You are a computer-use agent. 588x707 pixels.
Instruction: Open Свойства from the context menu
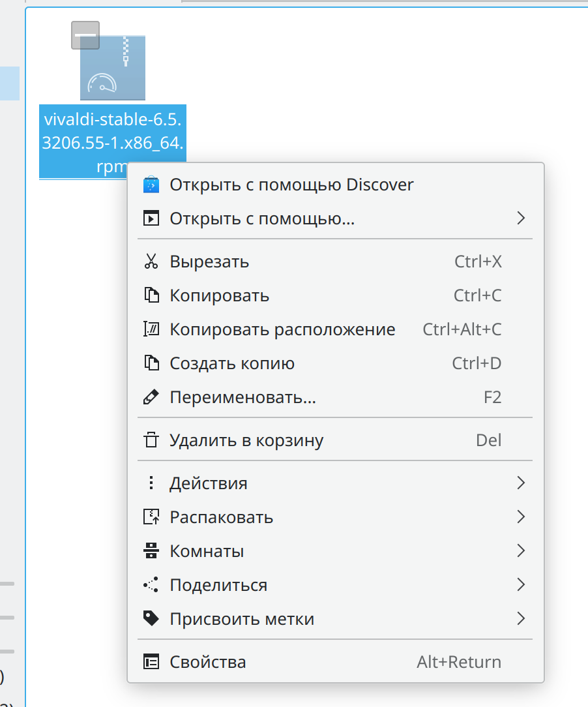pos(208,662)
